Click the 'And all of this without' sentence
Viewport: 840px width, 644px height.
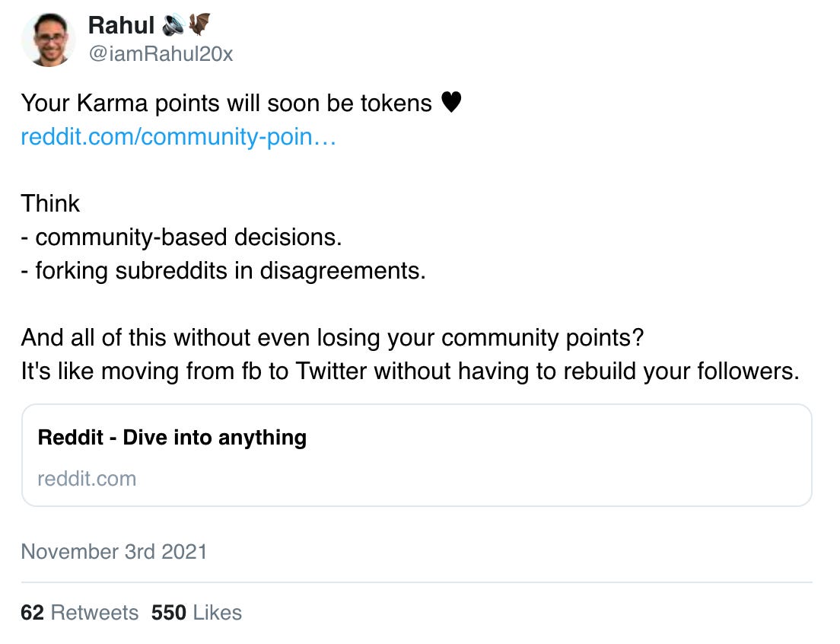point(332,337)
